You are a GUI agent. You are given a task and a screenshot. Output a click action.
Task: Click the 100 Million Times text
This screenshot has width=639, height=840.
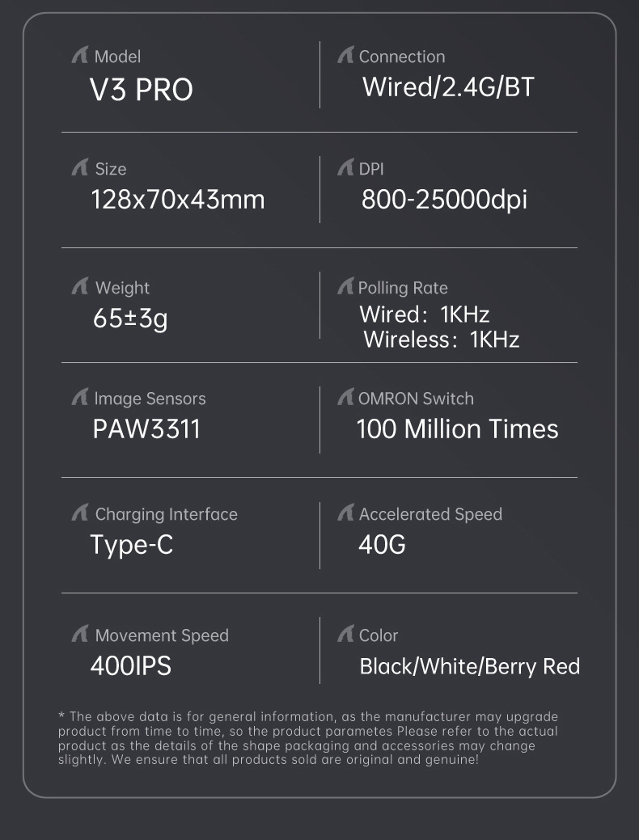point(457,428)
